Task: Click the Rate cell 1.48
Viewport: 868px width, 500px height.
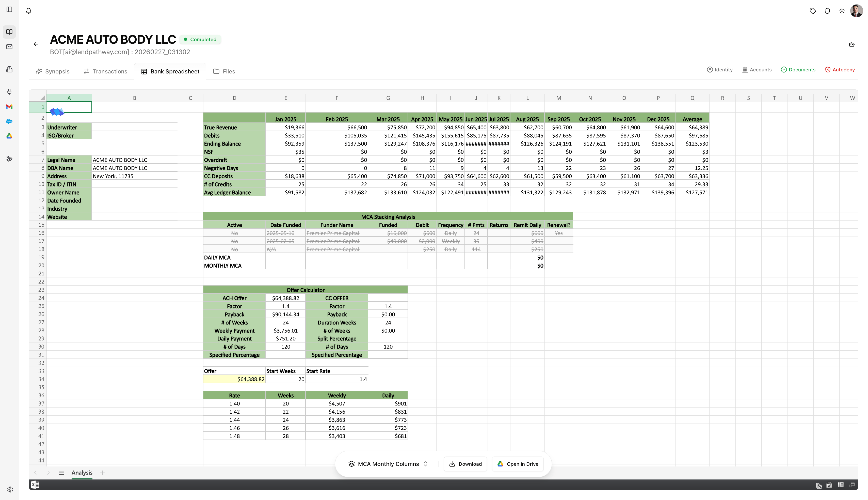Action: click(234, 436)
